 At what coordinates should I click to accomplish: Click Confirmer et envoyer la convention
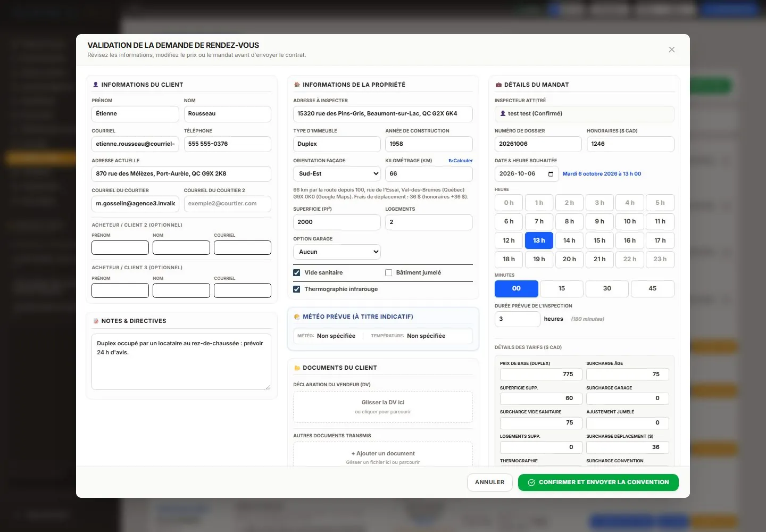598,483
